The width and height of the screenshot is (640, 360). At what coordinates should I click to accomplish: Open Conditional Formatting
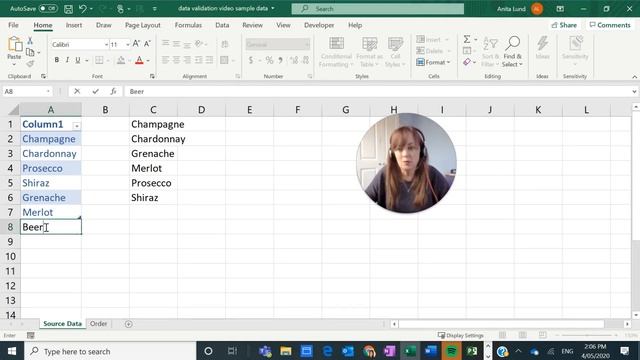pyautogui.click(x=336, y=52)
